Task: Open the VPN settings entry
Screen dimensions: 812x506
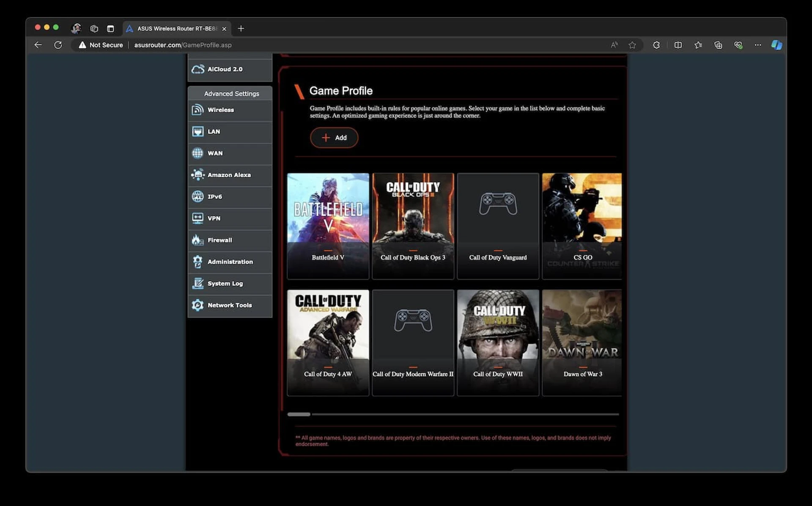Action: [x=230, y=219]
